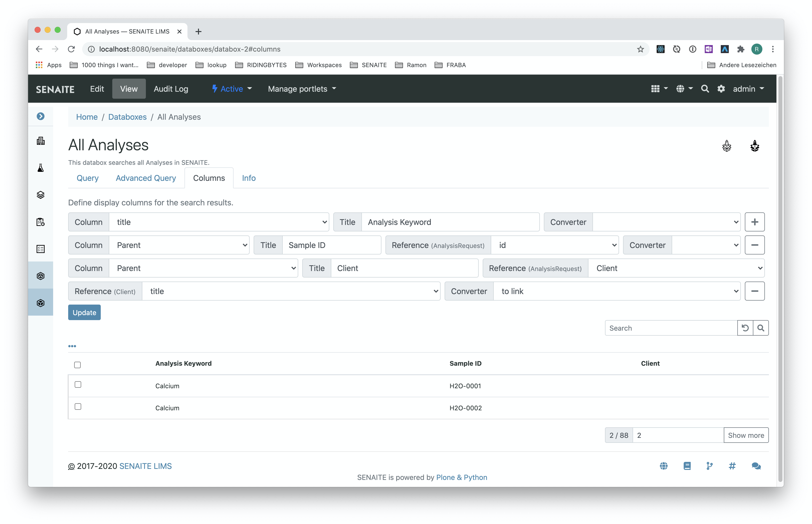The height and width of the screenshot is (524, 812).
Task: Open Plone & Python footer link
Action: [x=461, y=477]
